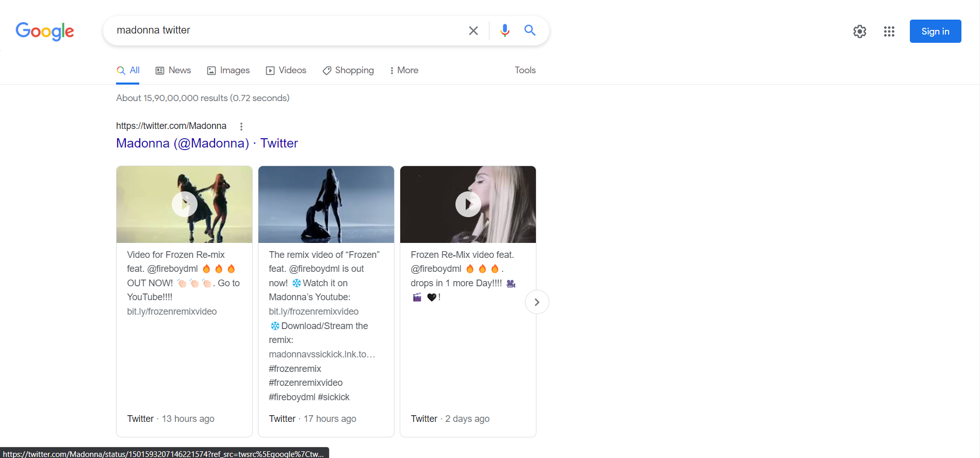Viewport: 980px width, 458px height.
Task: Click 'Twitter · 17 hours ago' footer
Action: (x=313, y=419)
